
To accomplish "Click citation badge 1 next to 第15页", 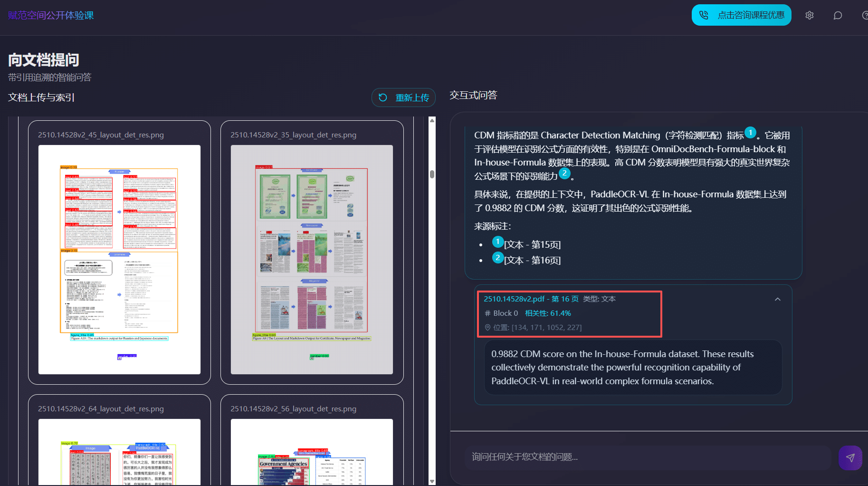I will (x=497, y=242).
